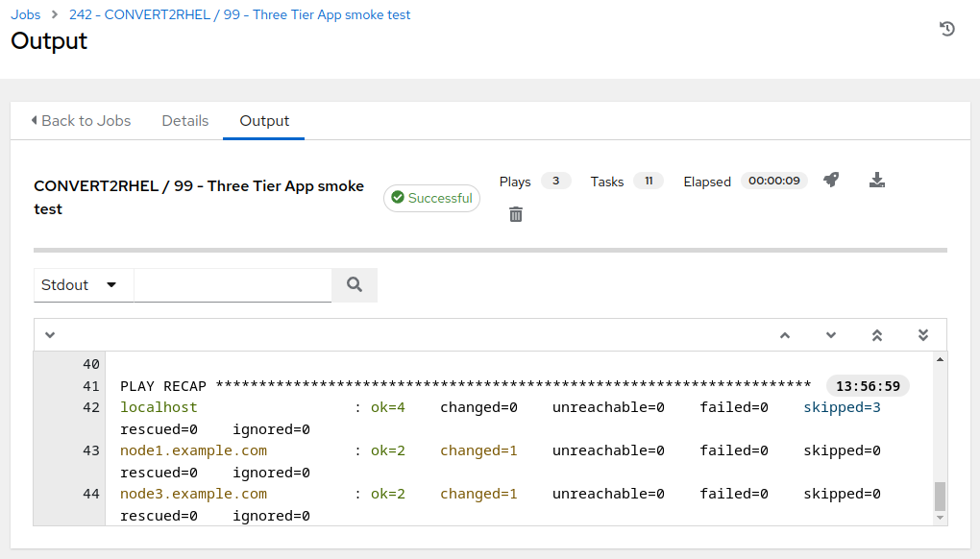Image resolution: width=980 pixels, height=559 pixels.
Task: Click the search magnifier button
Action: [355, 285]
